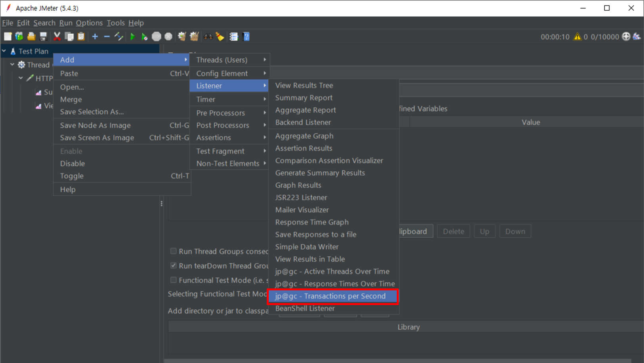
Task: Toggle Run Thread Groups consecutively checkbox
Action: 173,251
